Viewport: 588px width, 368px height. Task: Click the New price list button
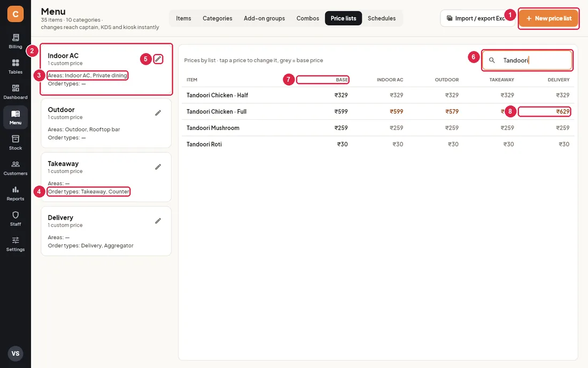(548, 18)
